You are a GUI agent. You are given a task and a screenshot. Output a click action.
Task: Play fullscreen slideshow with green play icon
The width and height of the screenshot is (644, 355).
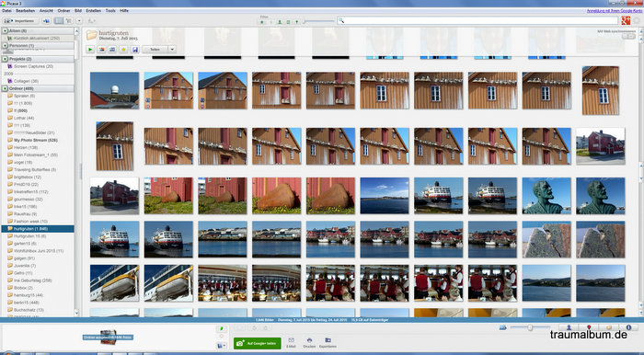(90, 50)
